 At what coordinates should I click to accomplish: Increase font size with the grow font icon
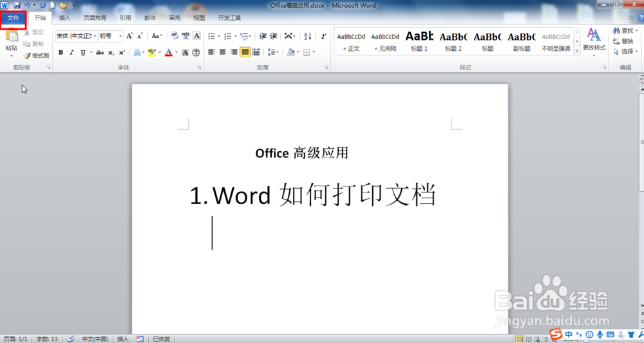(129, 36)
